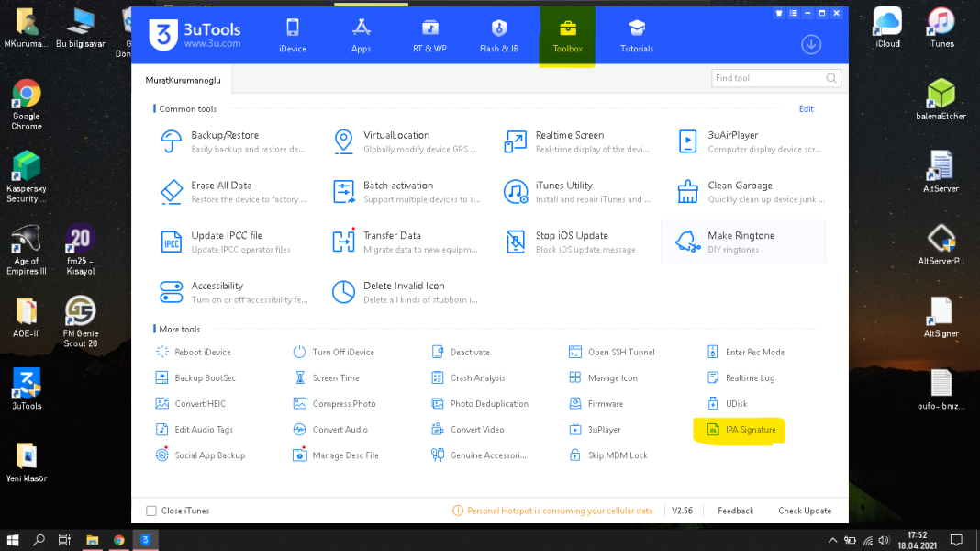Viewport: 980px width, 551px height.
Task: Open Google Chrome from the taskbar
Action: click(119, 540)
